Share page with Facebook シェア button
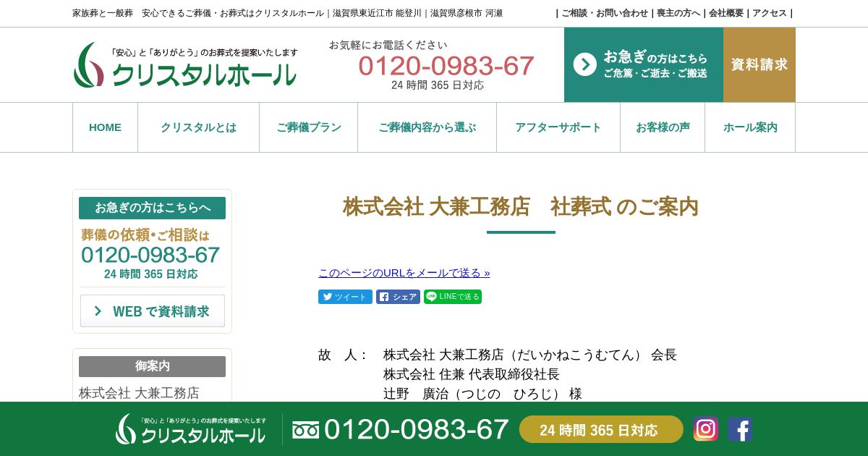 click(398, 297)
